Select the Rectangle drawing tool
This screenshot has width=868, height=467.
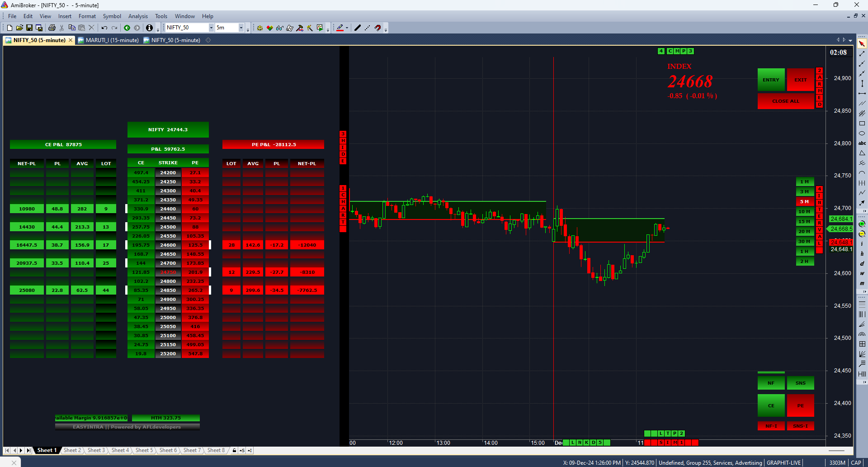[x=862, y=124]
